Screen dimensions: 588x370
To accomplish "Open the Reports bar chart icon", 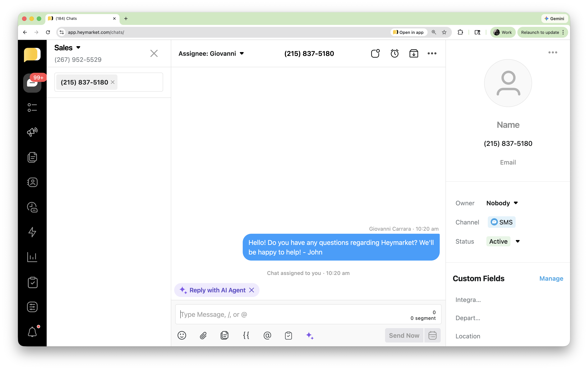I will [x=32, y=257].
